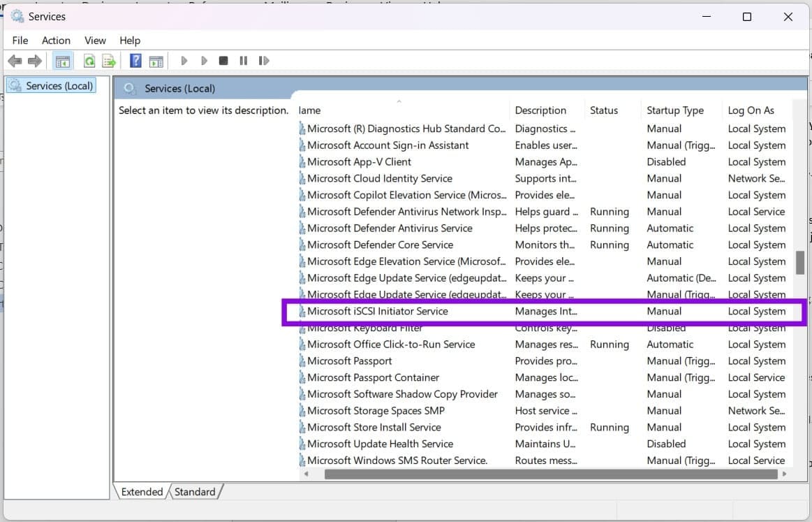This screenshot has height=522, width=812.
Task: Open the View menu
Action: [95, 41]
